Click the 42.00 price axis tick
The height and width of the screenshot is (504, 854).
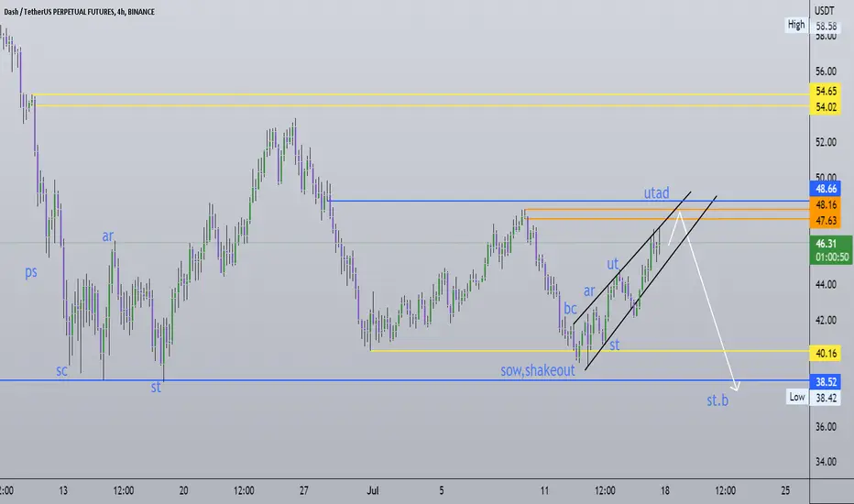click(826, 321)
